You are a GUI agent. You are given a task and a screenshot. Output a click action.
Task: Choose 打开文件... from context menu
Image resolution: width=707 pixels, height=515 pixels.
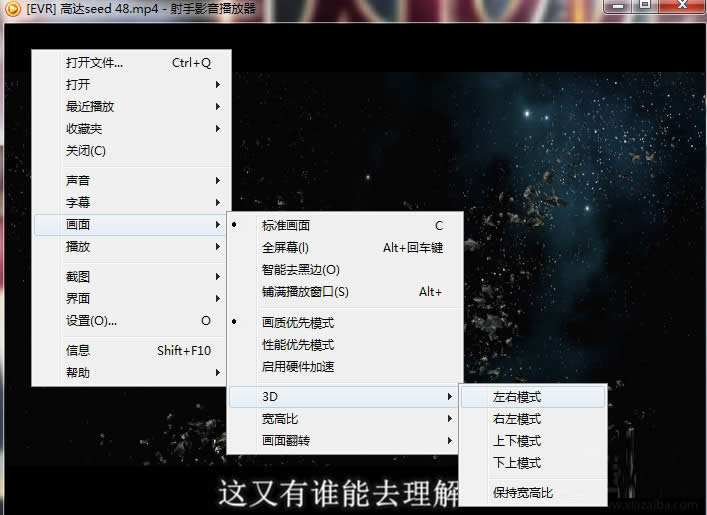[95, 63]
